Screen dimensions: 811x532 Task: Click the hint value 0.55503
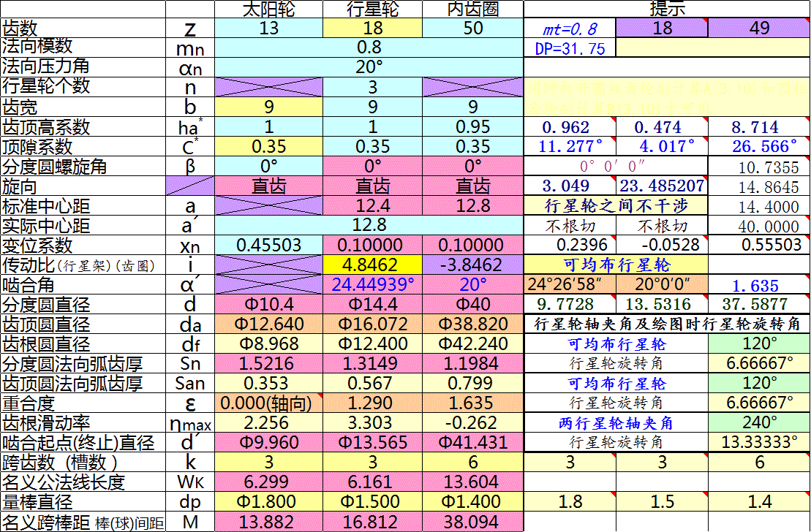[759, 245]
